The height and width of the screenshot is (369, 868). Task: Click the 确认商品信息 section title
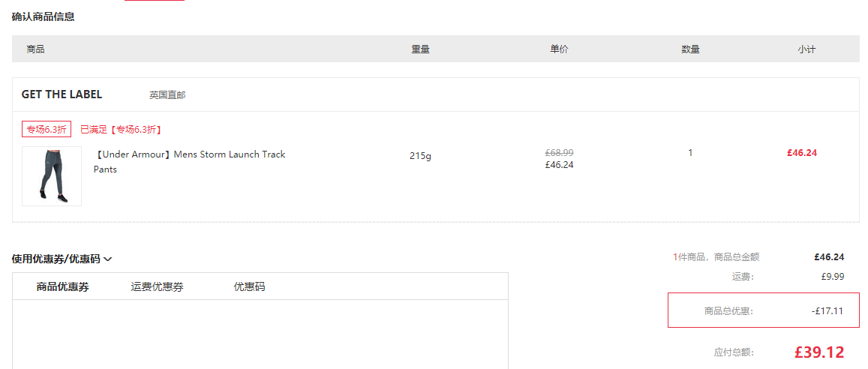click(44, 16)
